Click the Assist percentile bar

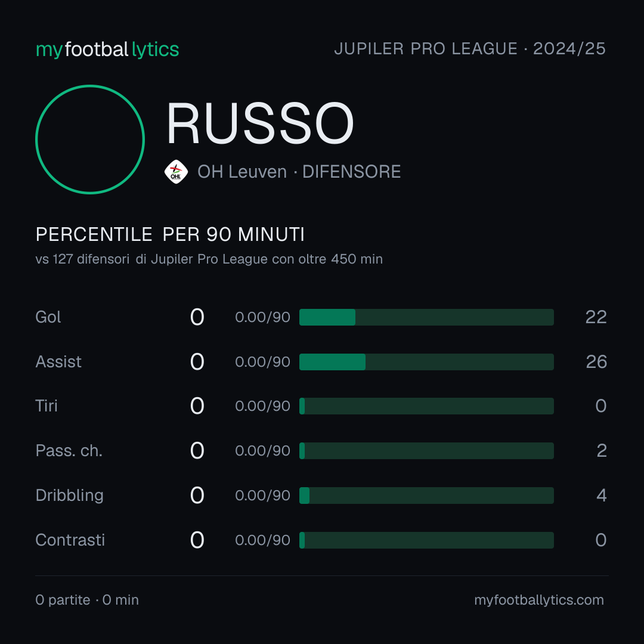[426, 362]
